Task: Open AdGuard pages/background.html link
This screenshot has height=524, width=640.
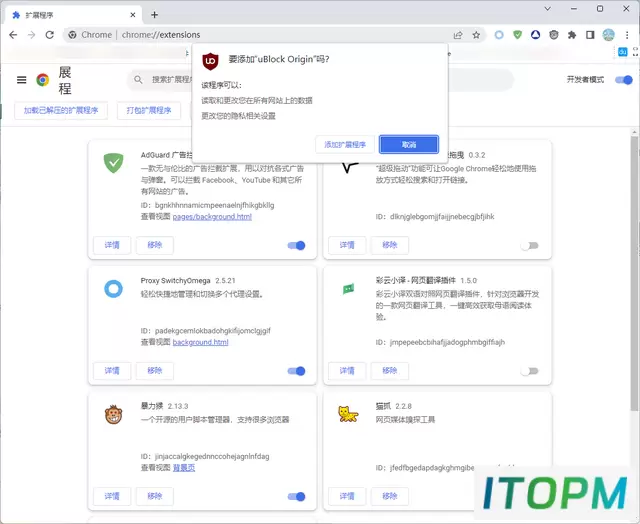Action: 212,217
